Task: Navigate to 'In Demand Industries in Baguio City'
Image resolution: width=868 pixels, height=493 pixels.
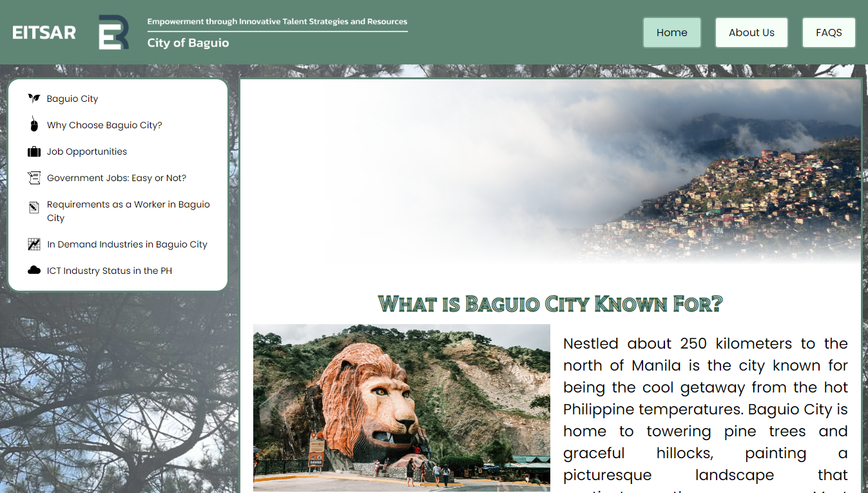Action: point(127,244)
